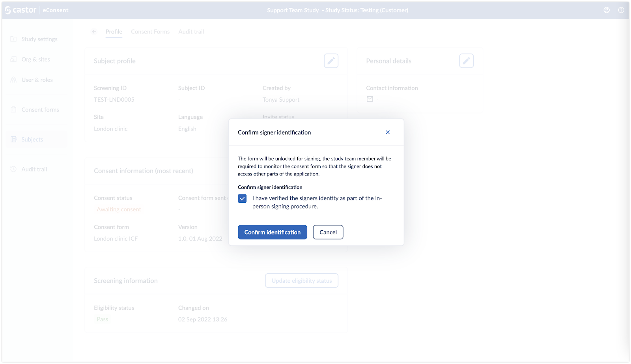Click the User & roles people icon

[13, 80]
